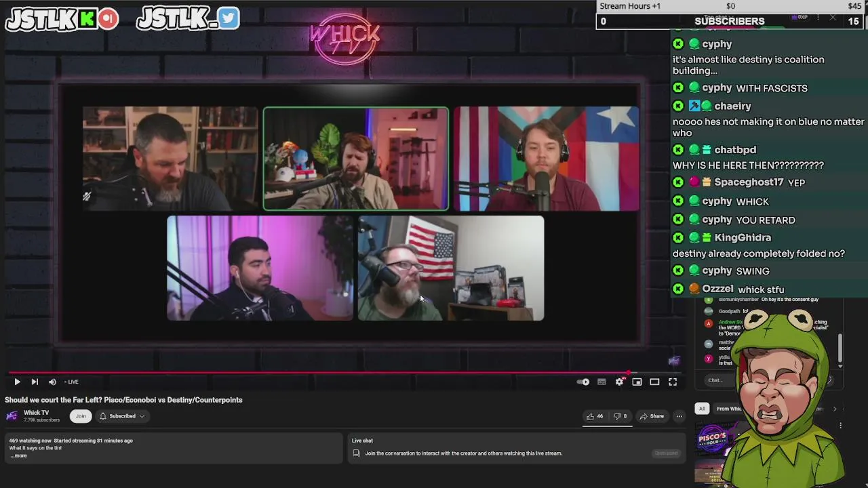
Task: Open recommended video three-dot menu
Action: point(840,426)
